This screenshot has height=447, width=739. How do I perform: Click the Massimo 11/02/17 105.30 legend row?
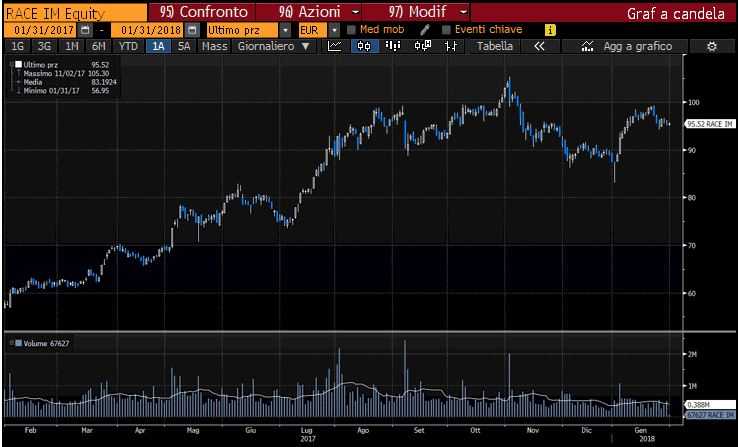coord(66,74)
